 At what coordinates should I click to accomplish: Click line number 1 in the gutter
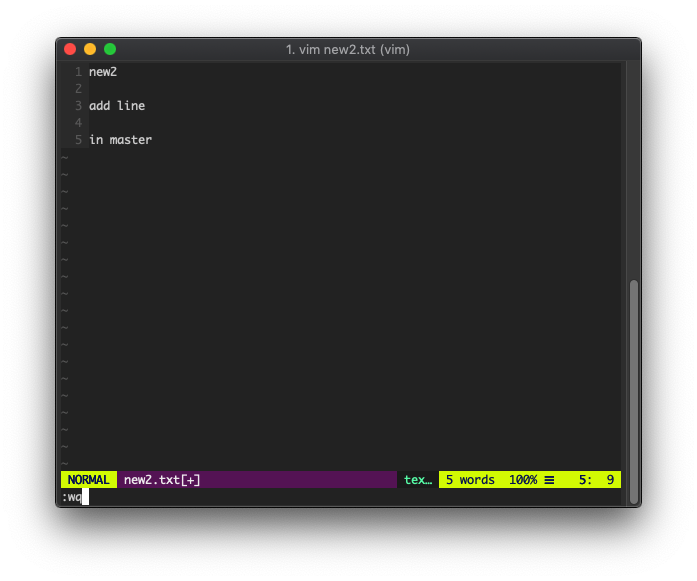[78, 72]
